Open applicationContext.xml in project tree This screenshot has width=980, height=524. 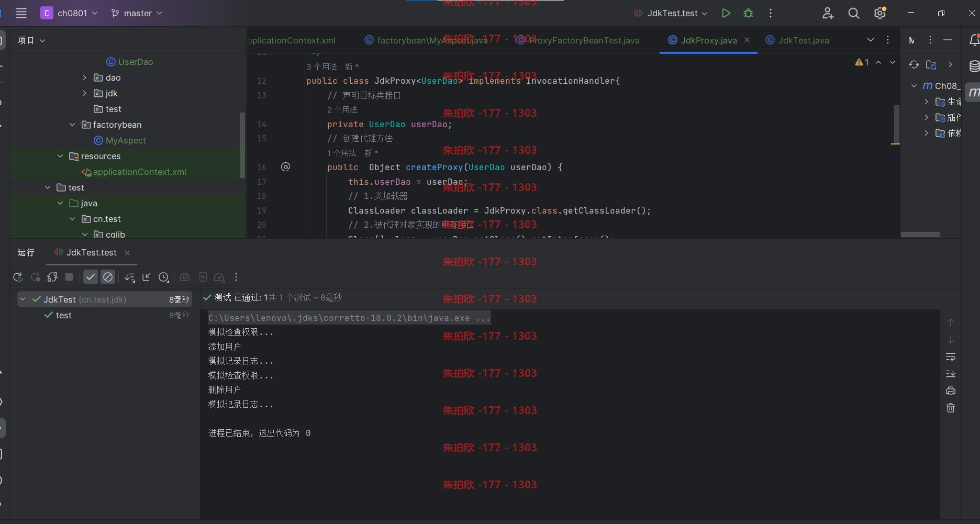coord(133,172)
